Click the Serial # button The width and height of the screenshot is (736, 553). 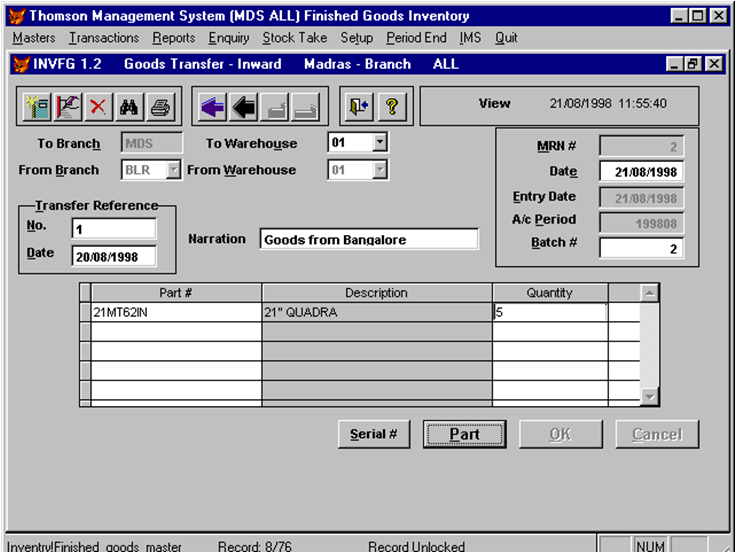[374, 434]
